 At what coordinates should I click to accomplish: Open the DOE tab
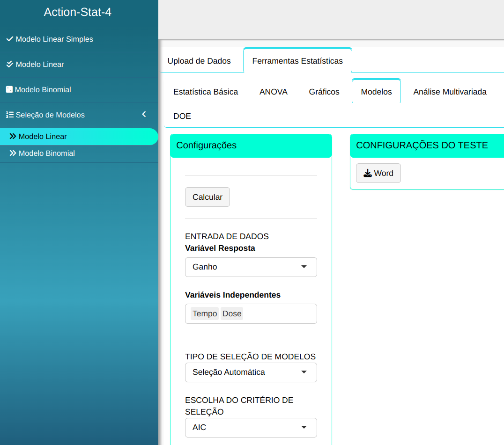(182, 116)
